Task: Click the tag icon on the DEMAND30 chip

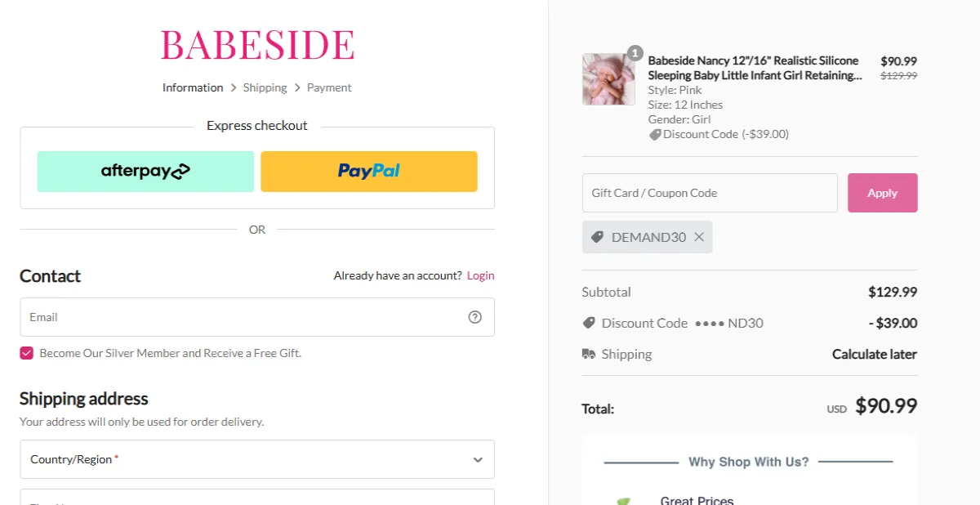Action: pos(599,236)
